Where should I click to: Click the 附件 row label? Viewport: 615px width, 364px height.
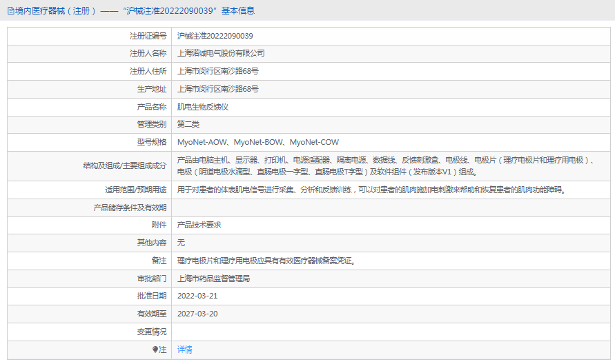(159, 225)
